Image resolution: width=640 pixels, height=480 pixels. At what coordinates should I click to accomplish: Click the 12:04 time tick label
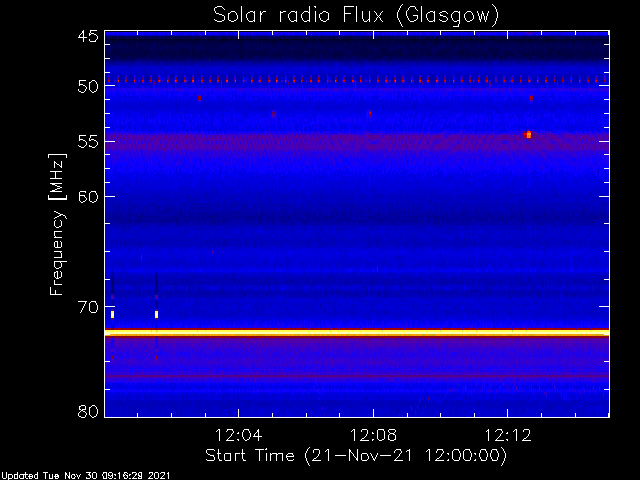click(x=238, y=435)
